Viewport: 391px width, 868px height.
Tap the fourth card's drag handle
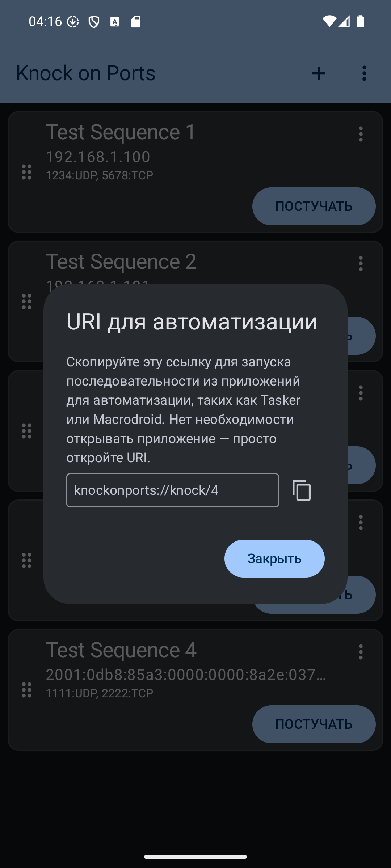(27, 561)
